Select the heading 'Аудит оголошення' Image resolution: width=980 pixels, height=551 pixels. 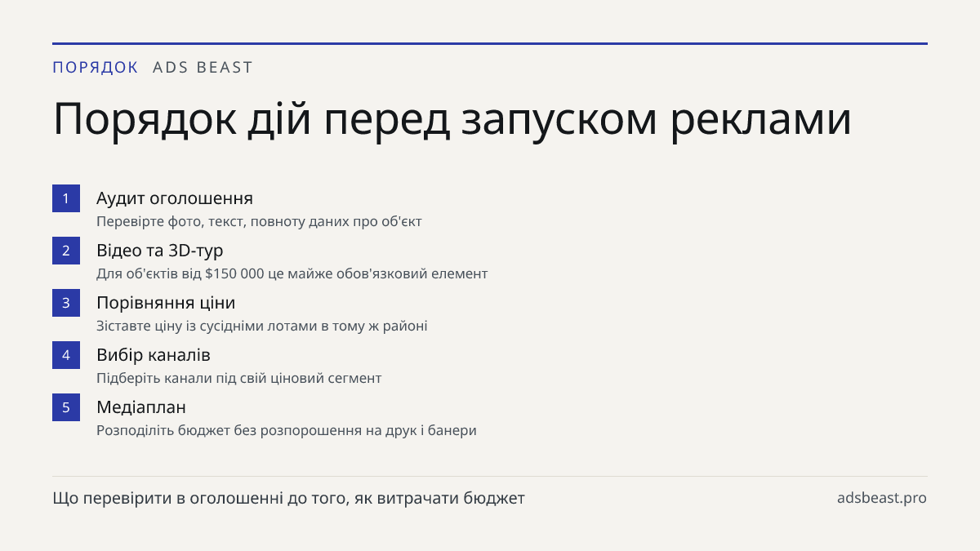tap(175, 198)
